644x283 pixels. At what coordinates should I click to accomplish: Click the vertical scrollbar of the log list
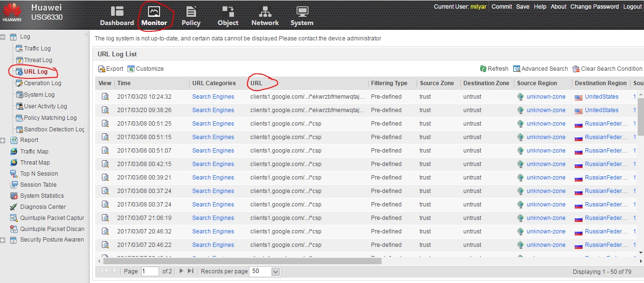641,116
